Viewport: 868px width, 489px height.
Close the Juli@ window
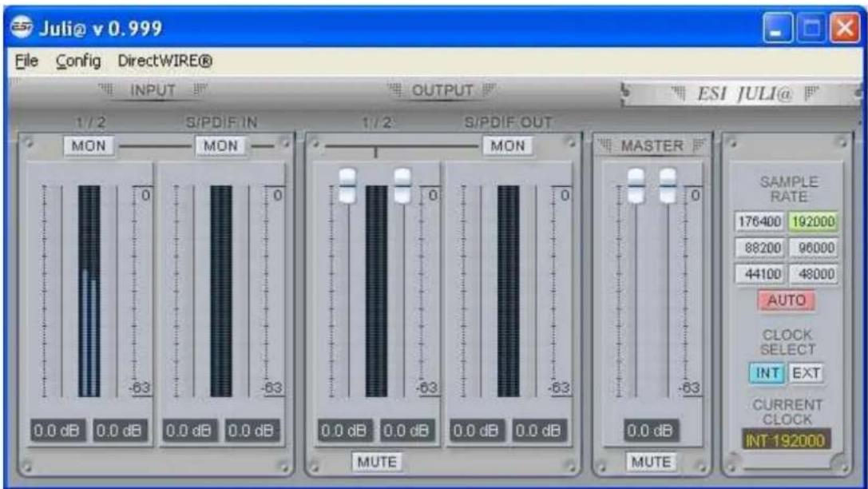(845, 27)
